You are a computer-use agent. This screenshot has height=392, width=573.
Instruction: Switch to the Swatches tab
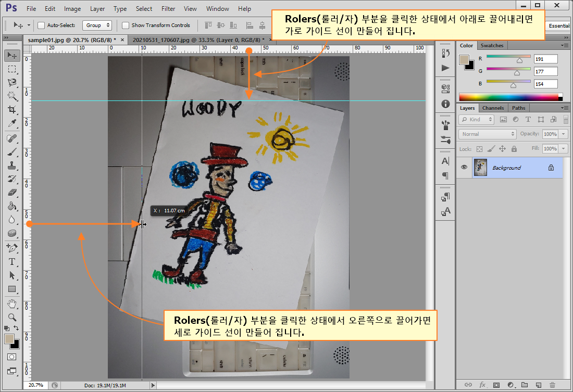(x=492, y=46)
